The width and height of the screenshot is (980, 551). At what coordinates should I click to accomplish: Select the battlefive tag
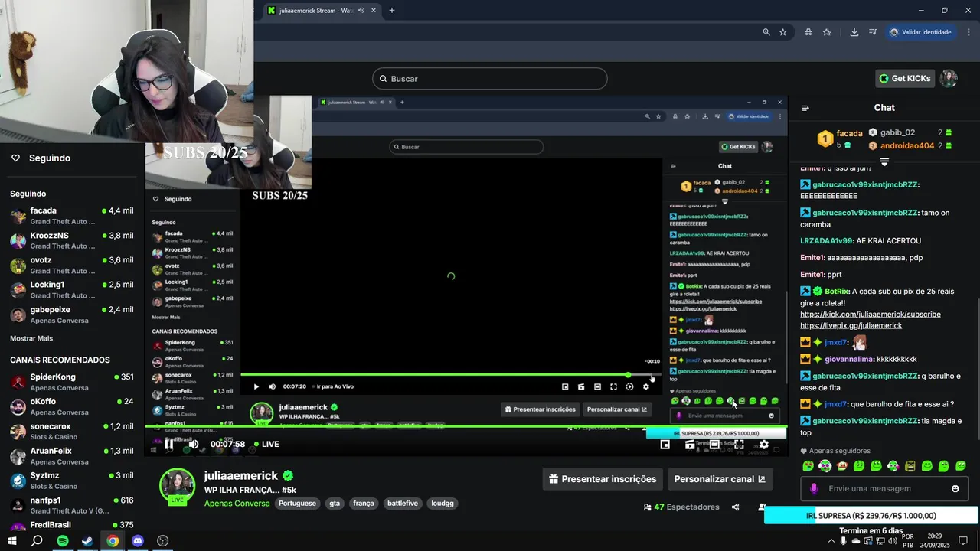point(403,504)
